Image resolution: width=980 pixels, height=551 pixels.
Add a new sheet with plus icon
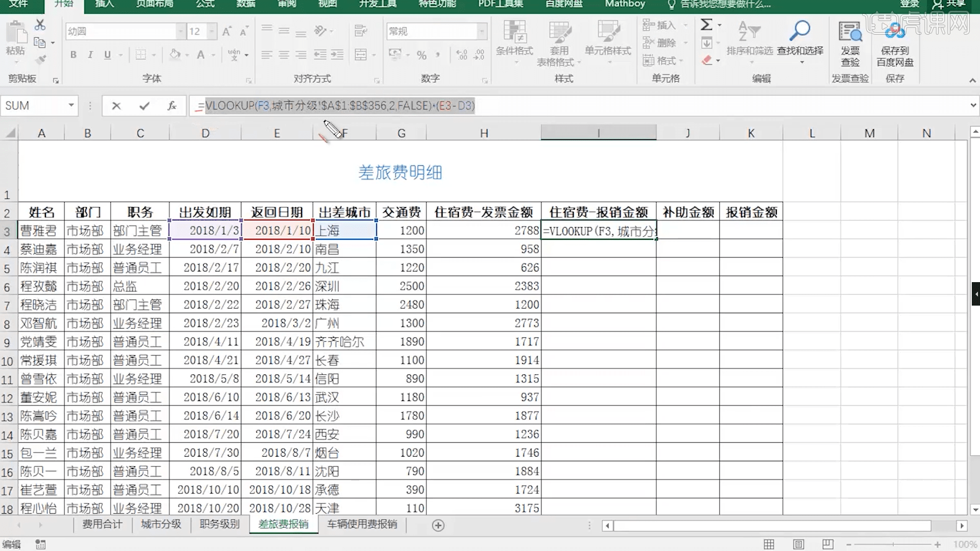(438, 525)
